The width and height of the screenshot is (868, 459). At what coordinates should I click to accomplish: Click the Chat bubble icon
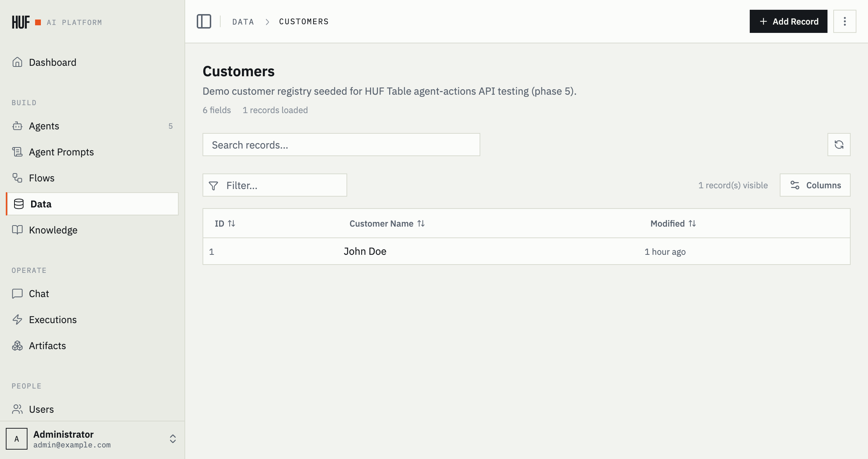pyautogui.click(x=17, y=293)
